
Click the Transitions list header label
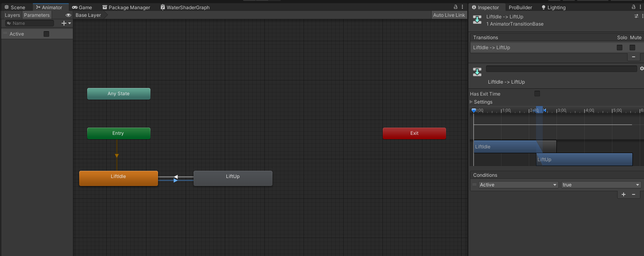(485, 37)
